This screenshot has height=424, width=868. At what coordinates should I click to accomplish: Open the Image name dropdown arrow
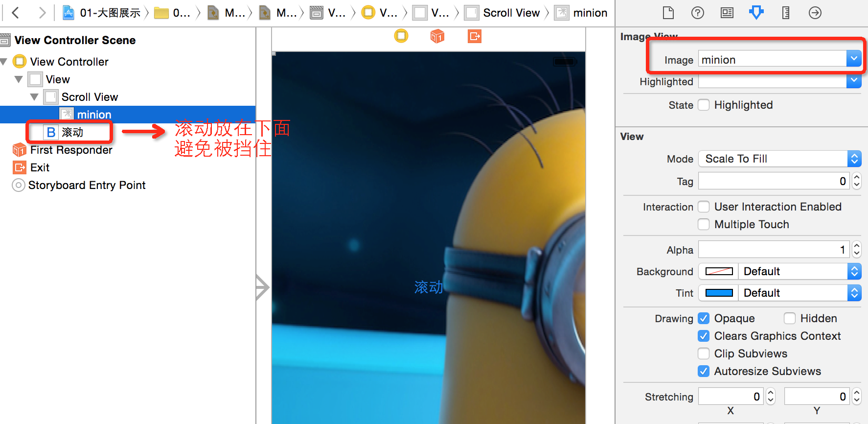(x=854, y=59)
